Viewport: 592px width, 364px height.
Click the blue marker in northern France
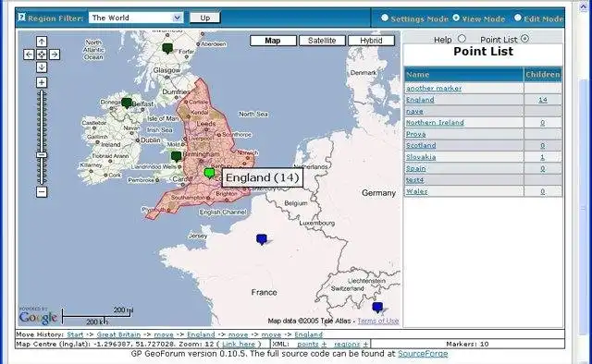262,239
